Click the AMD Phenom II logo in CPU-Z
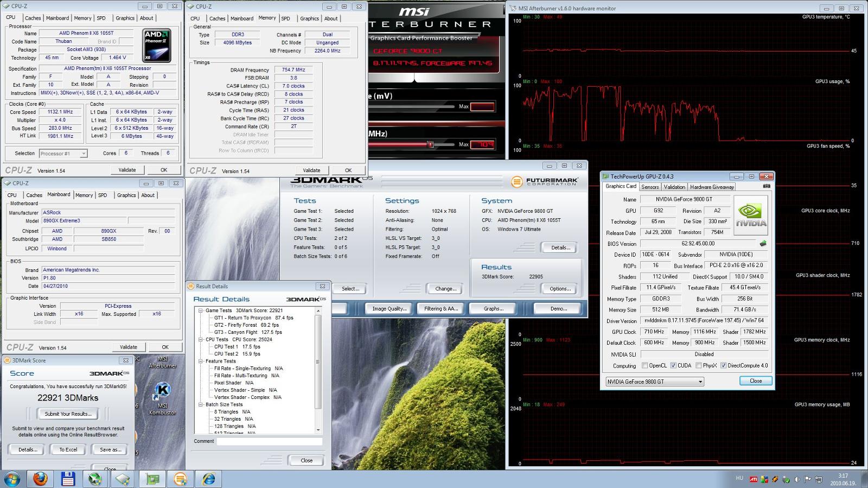The image size is (868, 488). tap(157, 46)
